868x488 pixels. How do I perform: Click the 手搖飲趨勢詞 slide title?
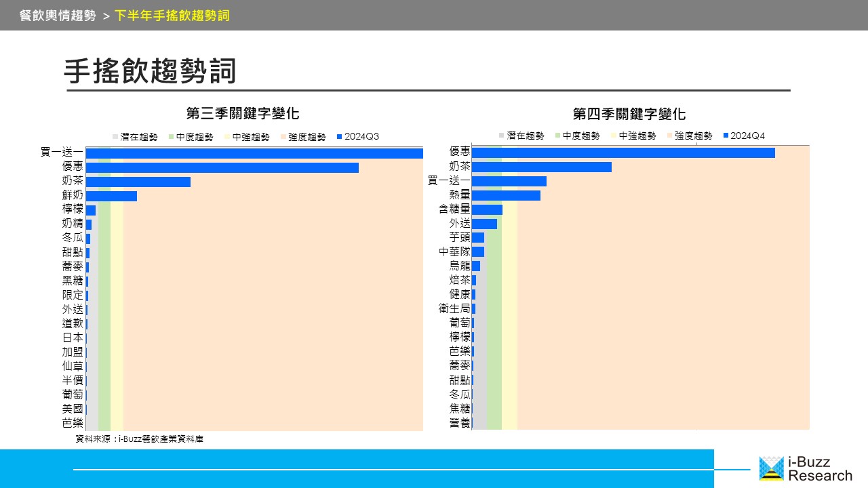[150, 71]
